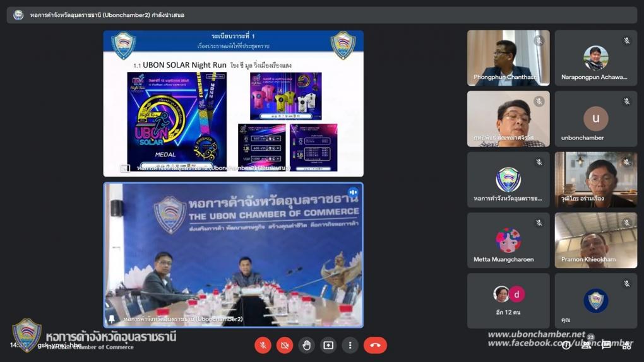The image size is (644, 362).
Task: Select the Narapongpun Achawa... participant tile
Action: tap(596, 58)
